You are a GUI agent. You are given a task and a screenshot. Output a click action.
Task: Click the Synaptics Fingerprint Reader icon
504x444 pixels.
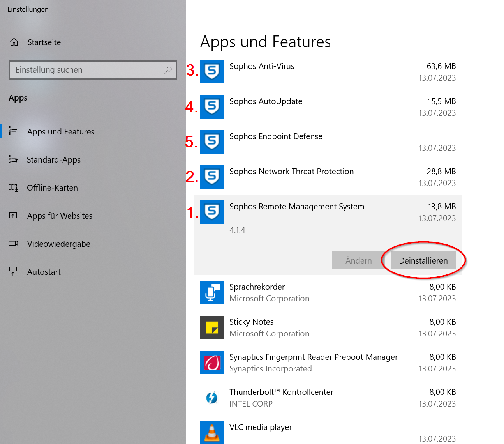click(x=211, y=363)
